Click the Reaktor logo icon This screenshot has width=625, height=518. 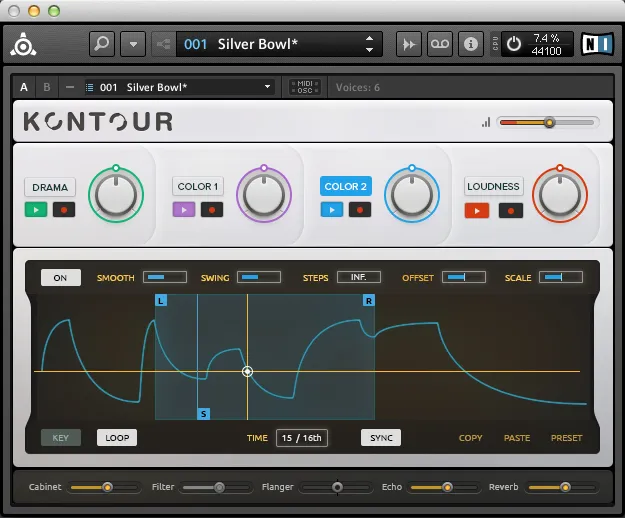23,44
